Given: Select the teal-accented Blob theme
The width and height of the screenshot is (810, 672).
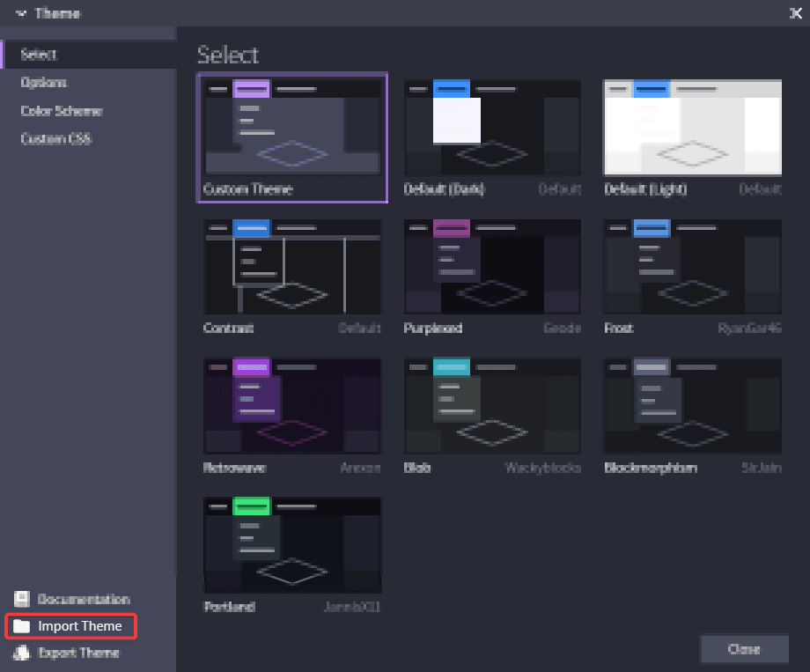Looking at the screenshot, I should tap(492, 406).
